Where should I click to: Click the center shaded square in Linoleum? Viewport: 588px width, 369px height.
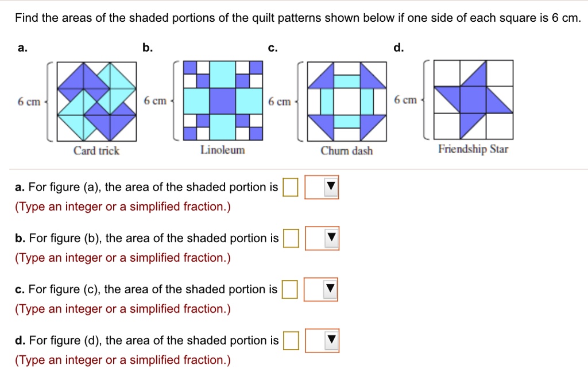(223, 100)
